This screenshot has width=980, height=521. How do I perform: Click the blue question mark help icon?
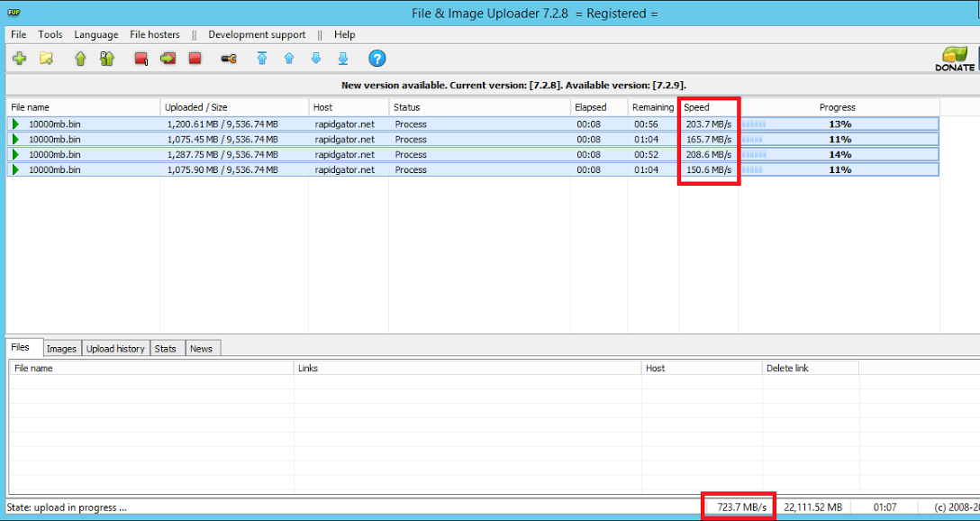pos(377,59)
